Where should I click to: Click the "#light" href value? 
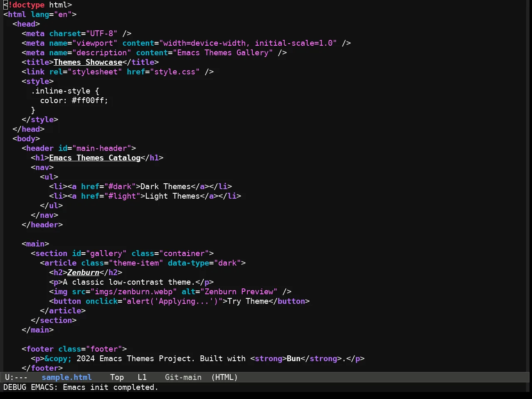tap(122, 196)
